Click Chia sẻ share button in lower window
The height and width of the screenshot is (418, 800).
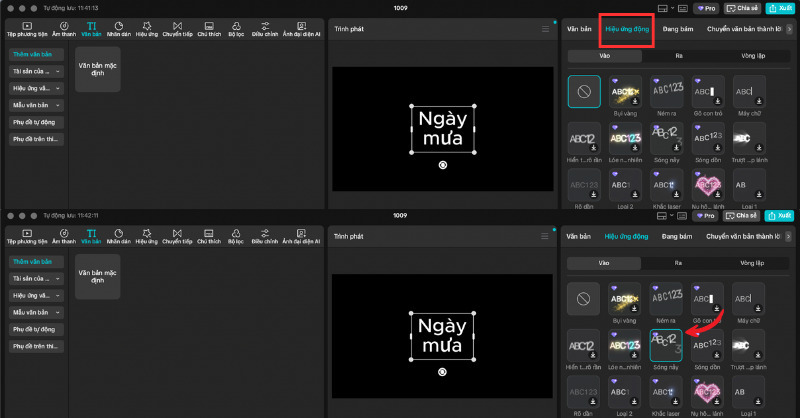tap(742, 215)
